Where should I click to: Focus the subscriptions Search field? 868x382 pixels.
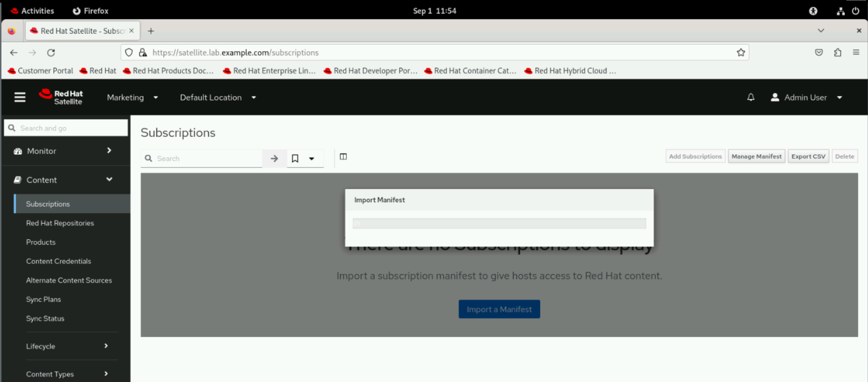(x=202, y=158)
